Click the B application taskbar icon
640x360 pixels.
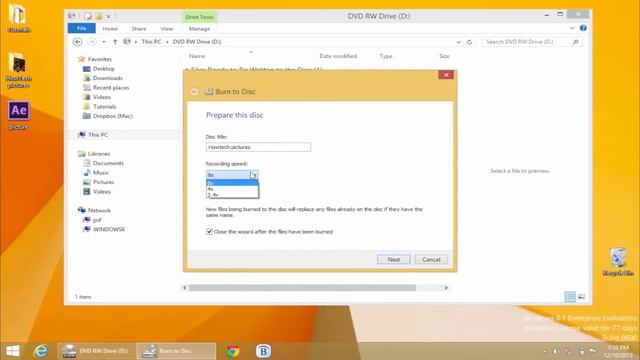[263, 351]
